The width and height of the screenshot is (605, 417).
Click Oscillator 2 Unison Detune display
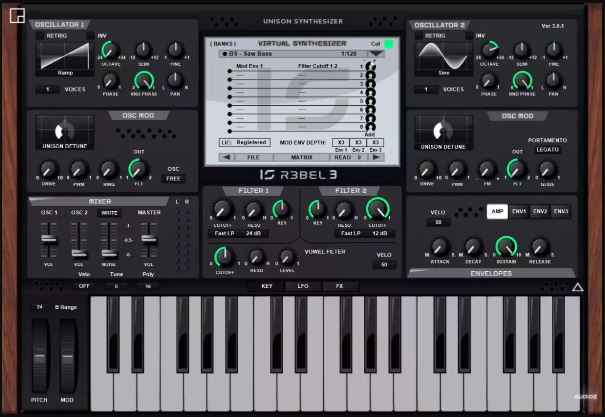(444, 133)
